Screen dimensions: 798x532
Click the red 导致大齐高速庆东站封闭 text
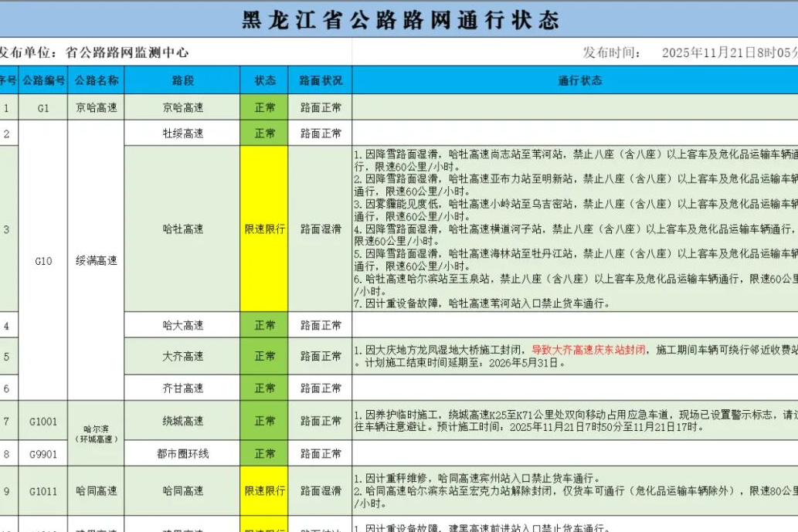588,350
